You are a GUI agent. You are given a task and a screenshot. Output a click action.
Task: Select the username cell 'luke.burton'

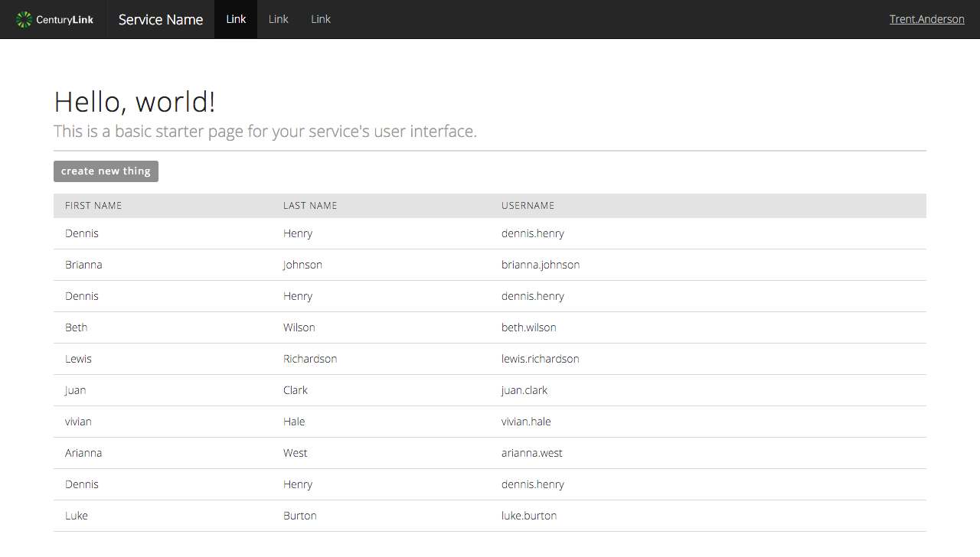[529, 516]
